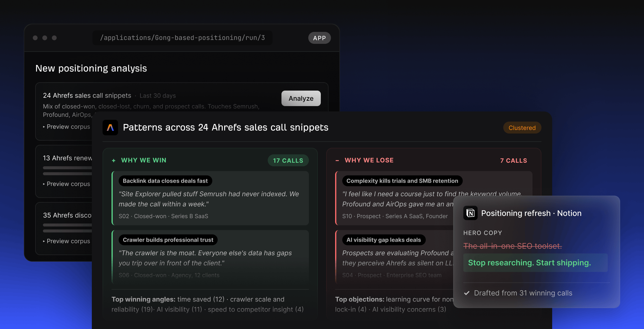Click the quote about Site Explorer and Semrush

click(209, 199)
